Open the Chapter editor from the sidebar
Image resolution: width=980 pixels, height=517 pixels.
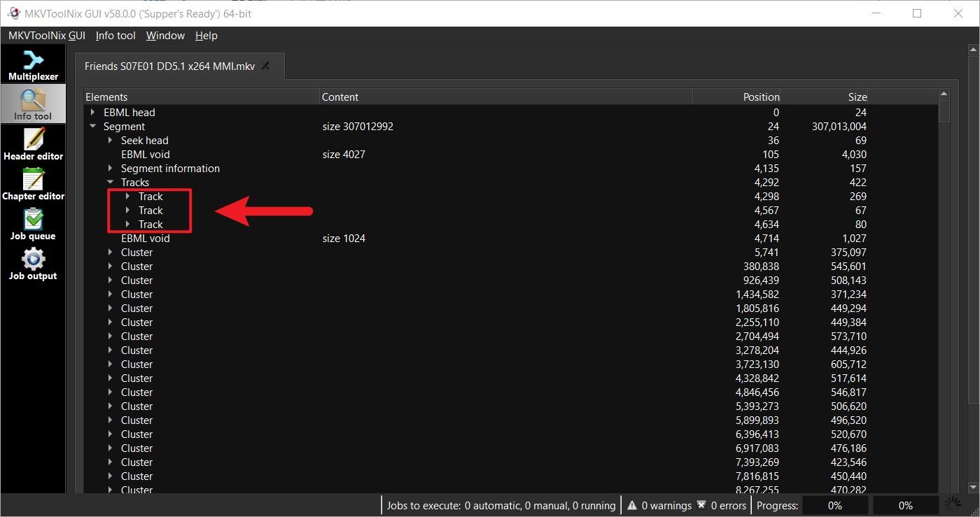coord(32,184)
